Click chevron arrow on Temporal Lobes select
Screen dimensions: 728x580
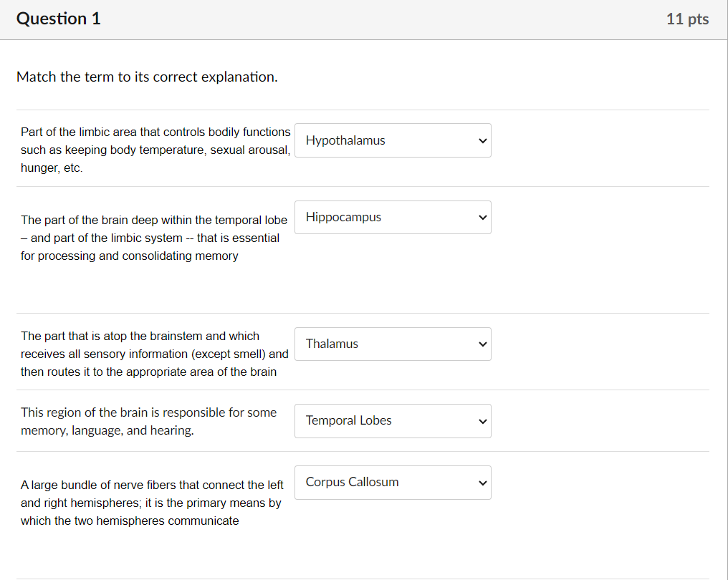tap(483, 421)
